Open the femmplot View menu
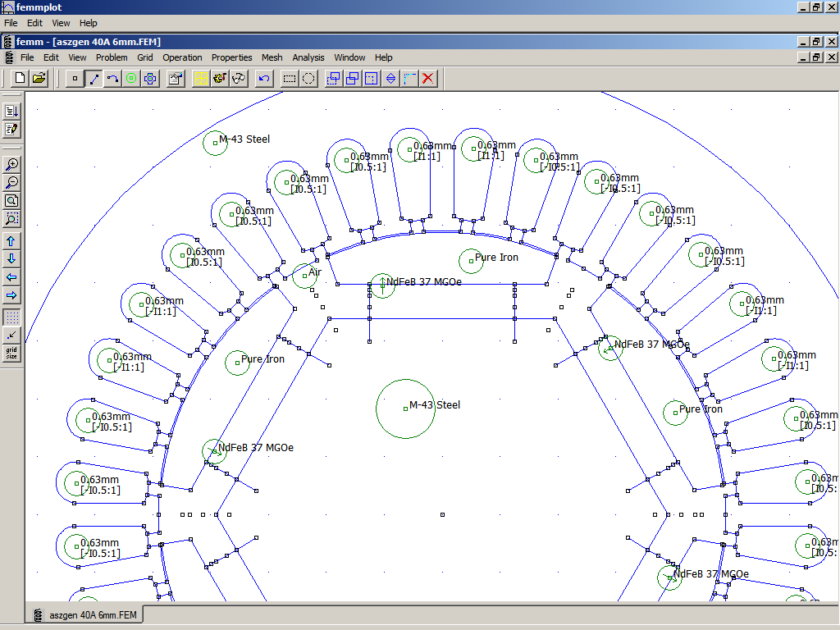The height and width of the screenshot is (630, 840). (x=61, y=23)
